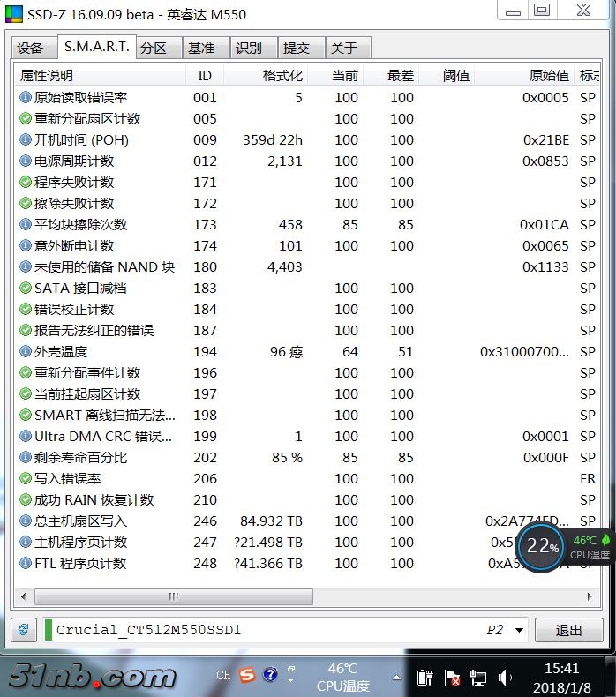Click info icon of 总主机扇区写入 row
Screen dimensions: 616x697
click(x=26, y=521)
